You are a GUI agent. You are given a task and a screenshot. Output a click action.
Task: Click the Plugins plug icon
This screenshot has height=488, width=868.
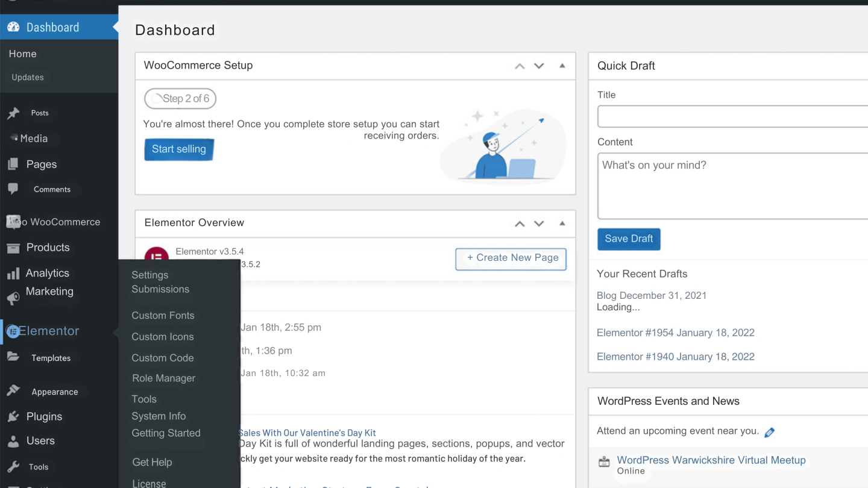click(x=13, y=416)
